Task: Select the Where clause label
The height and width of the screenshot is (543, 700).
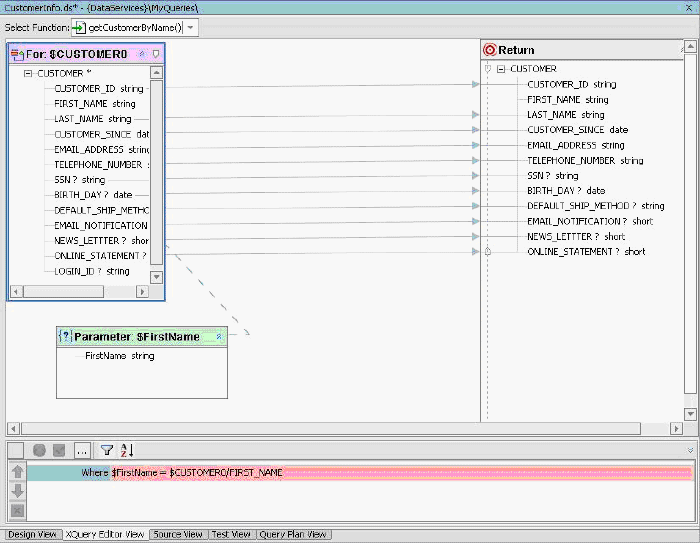Action: [x=95, y=472]
